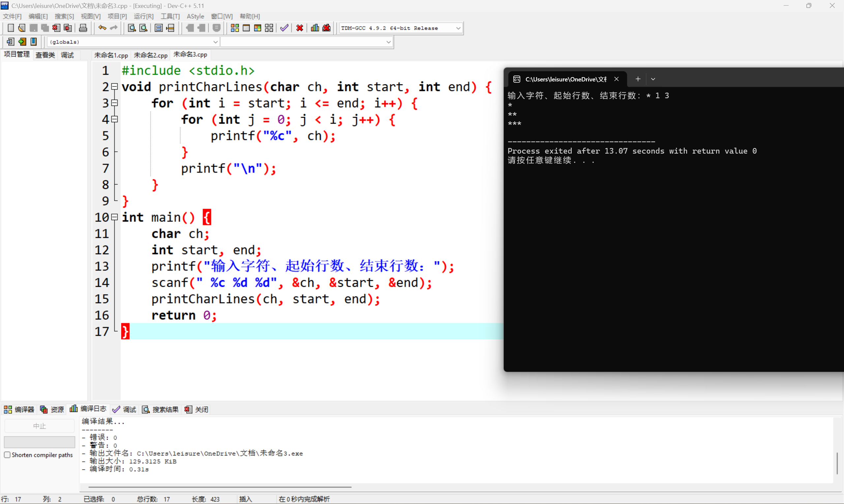Open the 运行[R] menu

[143, 16]
